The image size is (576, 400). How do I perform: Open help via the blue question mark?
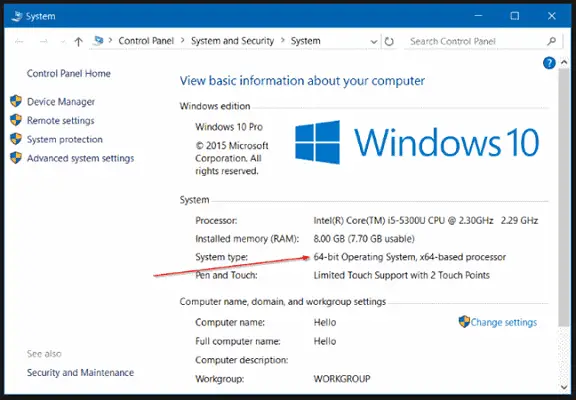[549, 63]
